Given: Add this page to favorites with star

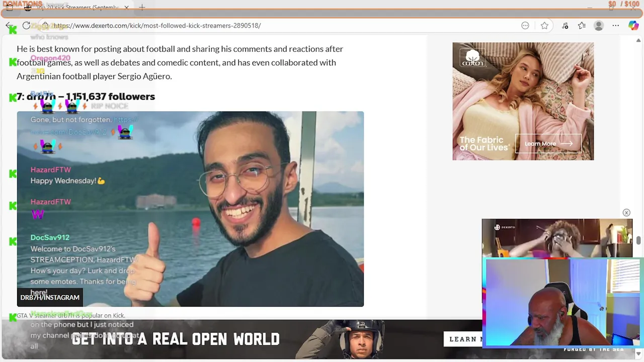Looking at the screenshot, I should click(x=544, y=26).
